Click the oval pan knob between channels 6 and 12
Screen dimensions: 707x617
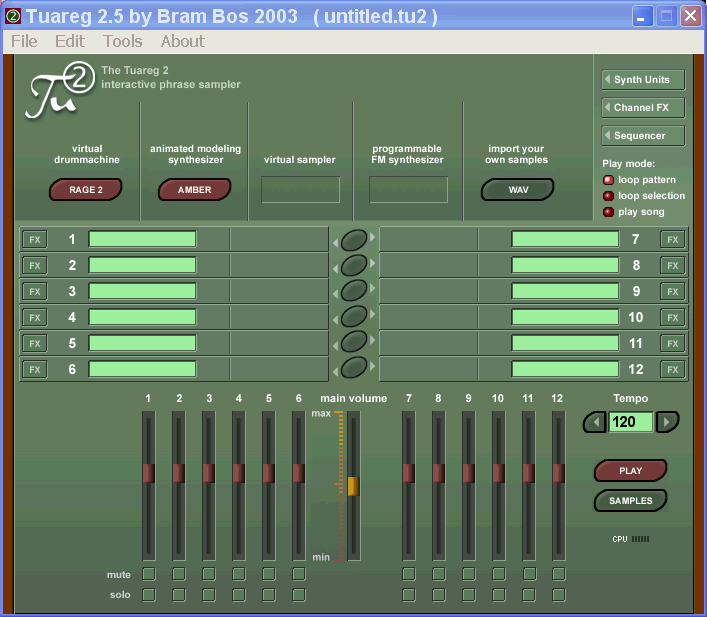pos(354,367)
